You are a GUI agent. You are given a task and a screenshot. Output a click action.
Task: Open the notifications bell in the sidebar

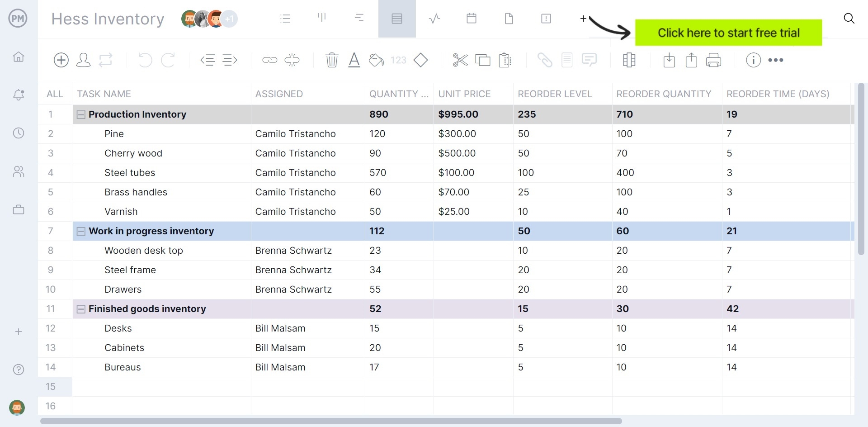[19, 95]
